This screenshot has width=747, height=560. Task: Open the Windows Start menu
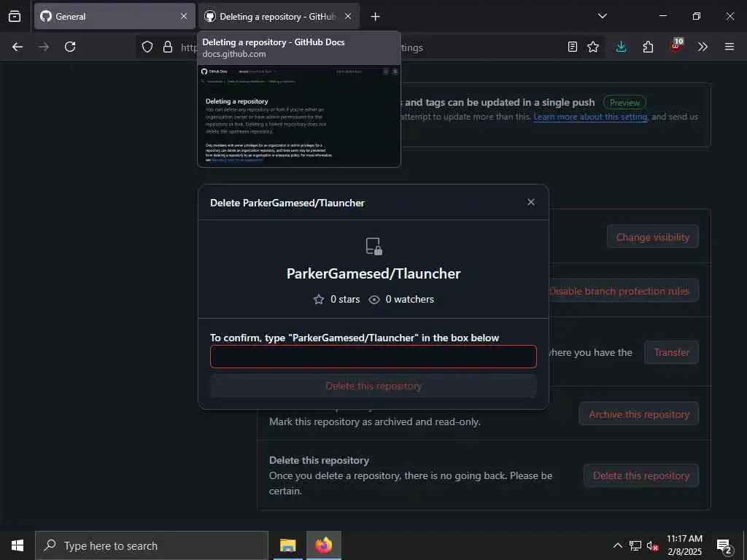tap(18, 545)
